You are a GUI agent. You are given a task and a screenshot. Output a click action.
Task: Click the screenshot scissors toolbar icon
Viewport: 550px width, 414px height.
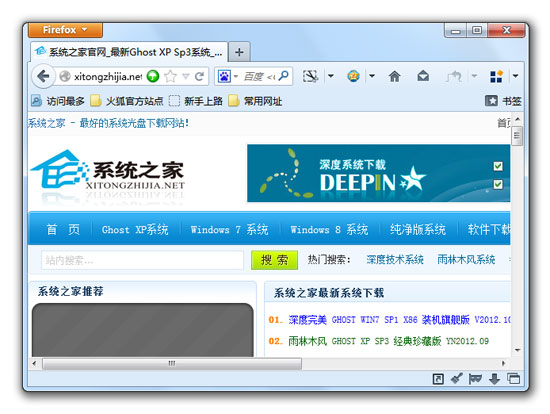(x=310, y=76)
